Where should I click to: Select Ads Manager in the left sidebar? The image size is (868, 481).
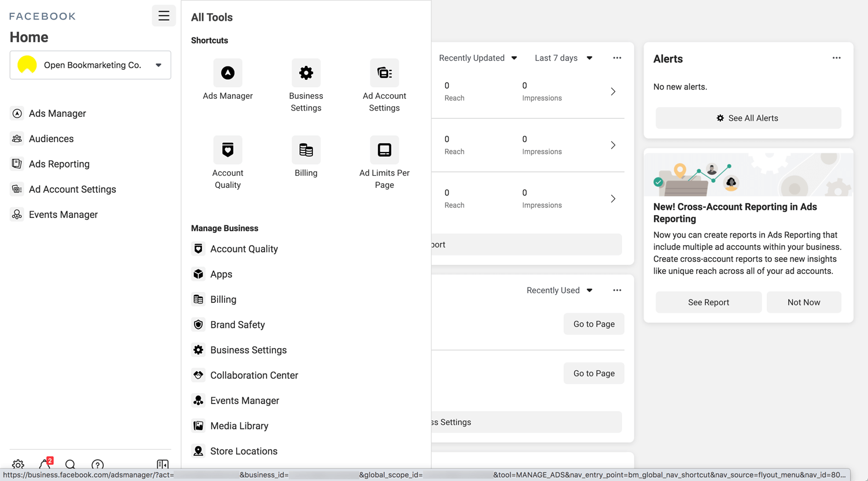(57, 113)
